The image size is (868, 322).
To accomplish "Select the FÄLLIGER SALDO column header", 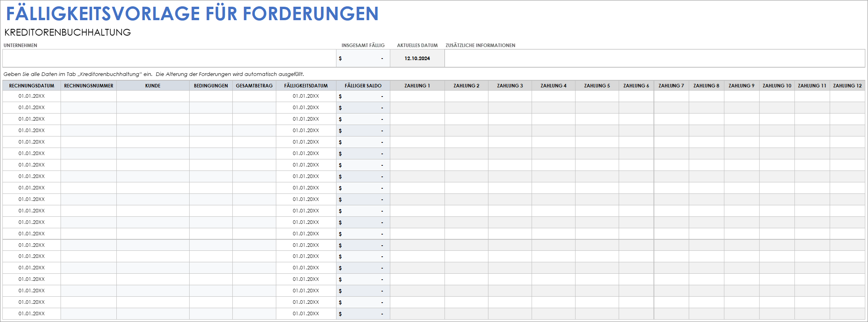I will tap(363, 85).
